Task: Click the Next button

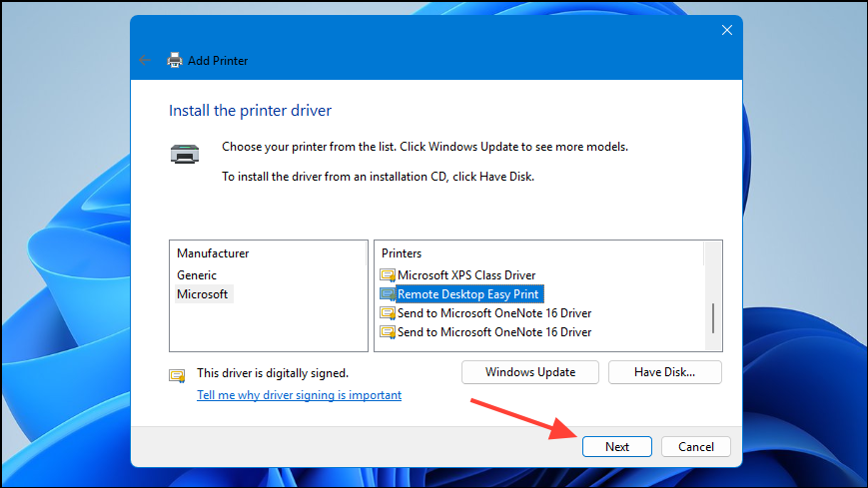Action: tap(616, 446)
